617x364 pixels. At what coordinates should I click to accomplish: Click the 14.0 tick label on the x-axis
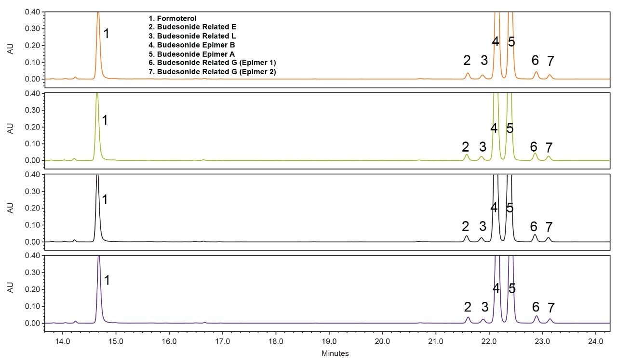[x=63, y=341]
